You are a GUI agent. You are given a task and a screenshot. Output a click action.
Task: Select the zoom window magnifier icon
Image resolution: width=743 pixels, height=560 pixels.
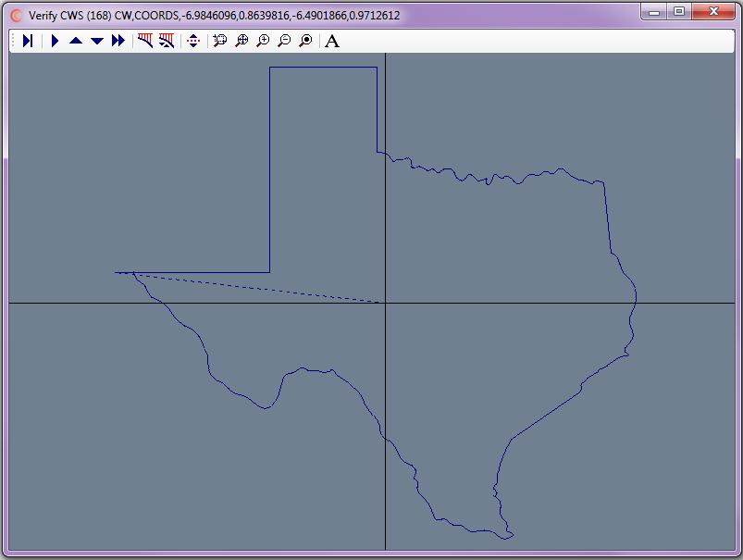point(220,41)
